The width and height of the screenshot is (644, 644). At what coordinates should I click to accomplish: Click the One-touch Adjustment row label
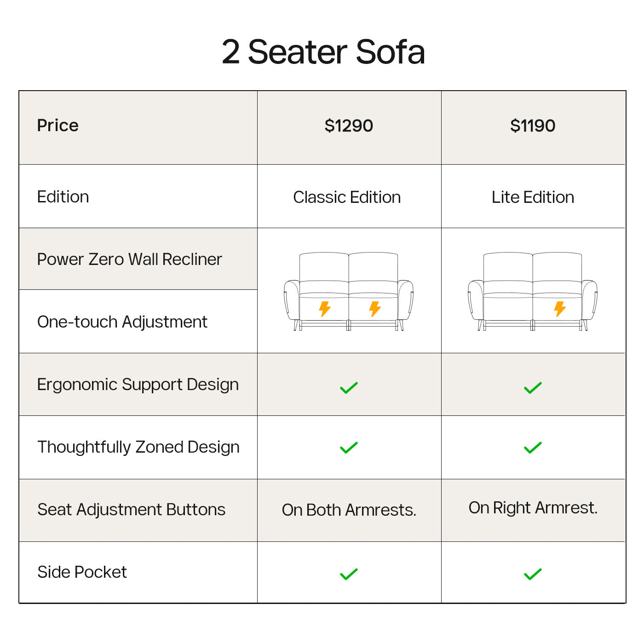[122, 322]
